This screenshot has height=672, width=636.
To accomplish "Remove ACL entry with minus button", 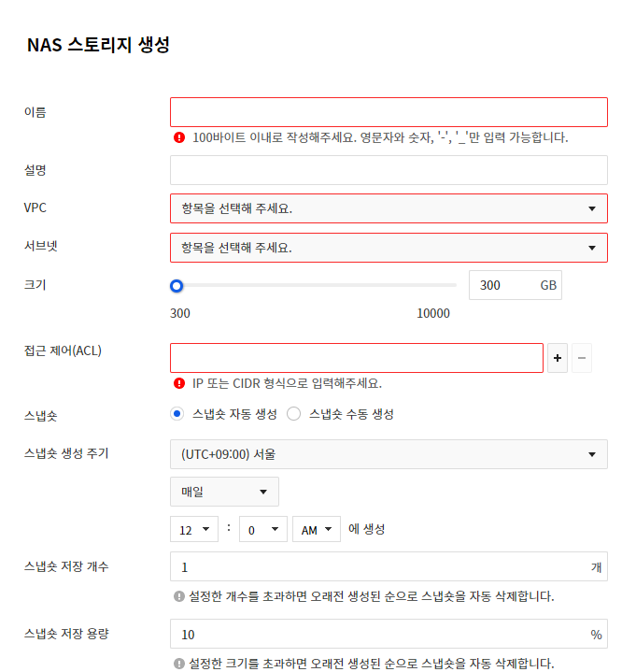I will point(582,358).
